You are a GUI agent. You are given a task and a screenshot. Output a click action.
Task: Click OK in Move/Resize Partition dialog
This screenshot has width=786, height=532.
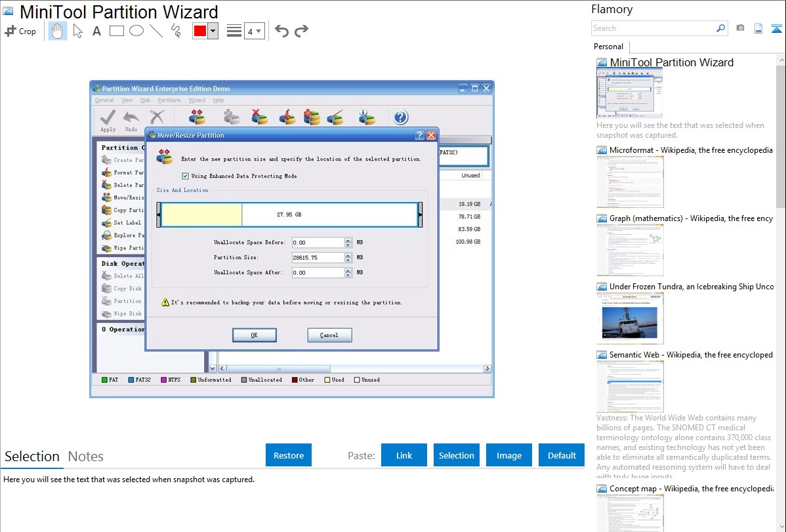tap(255, 335)
